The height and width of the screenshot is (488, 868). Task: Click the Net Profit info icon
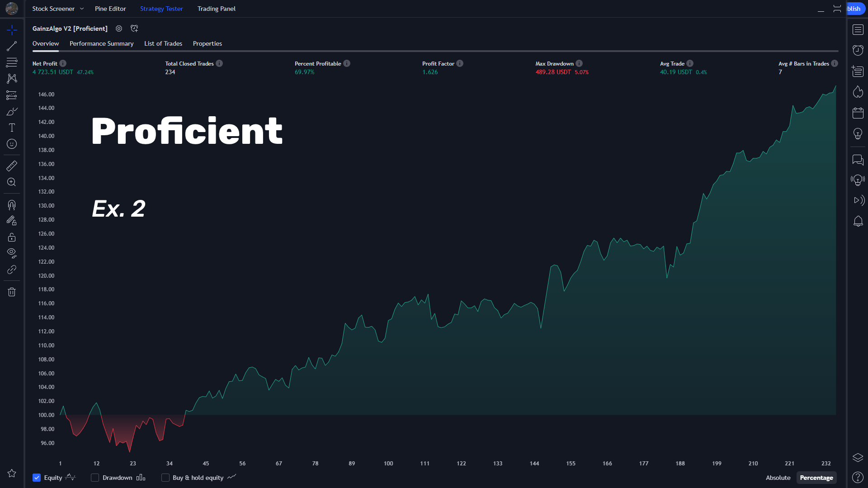(63, 64)
